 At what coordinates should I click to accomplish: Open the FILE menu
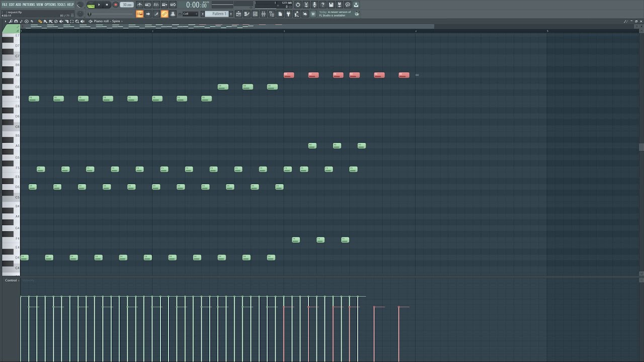(5, 5)
